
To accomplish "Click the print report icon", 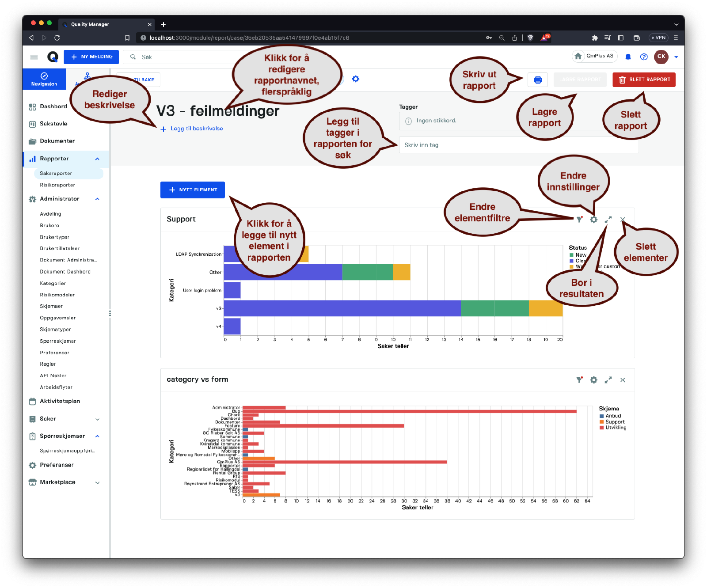I will pyautogui.click(x=538, y=80).
